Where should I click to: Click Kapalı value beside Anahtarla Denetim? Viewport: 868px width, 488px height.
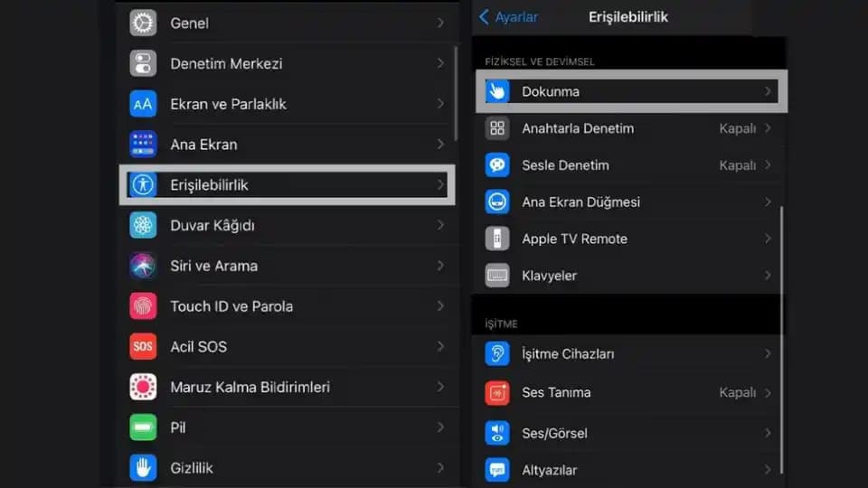coord(738,128)
